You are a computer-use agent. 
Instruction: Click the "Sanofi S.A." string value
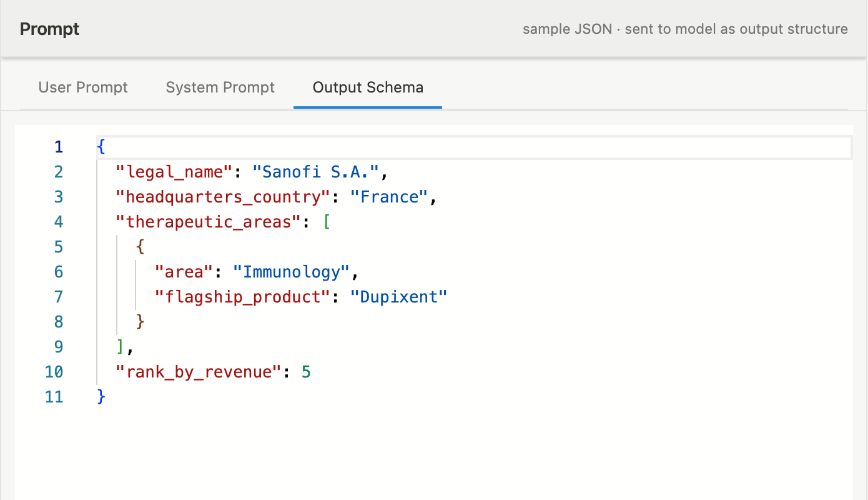tap(316, 172)
